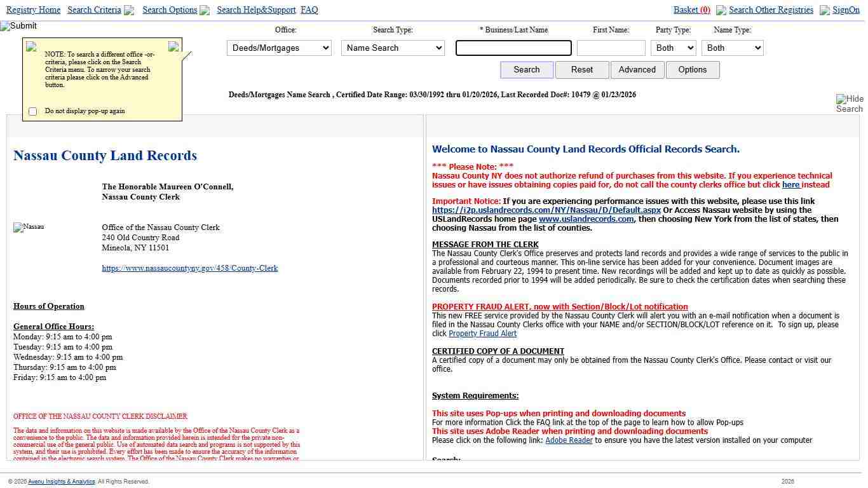This screenshot has height=488, width=868.
Task: Click the icon left of Search Other Registries
Action: point(721,11)
